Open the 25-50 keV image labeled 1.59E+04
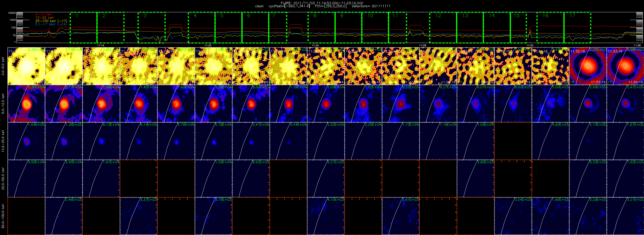644x235 pixels. (213, 178)
